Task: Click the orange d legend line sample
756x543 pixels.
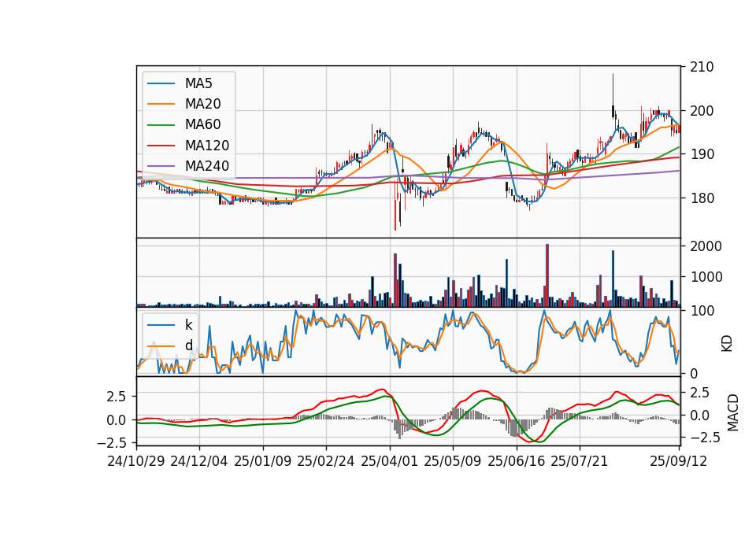Action: (x=161, y=345)
